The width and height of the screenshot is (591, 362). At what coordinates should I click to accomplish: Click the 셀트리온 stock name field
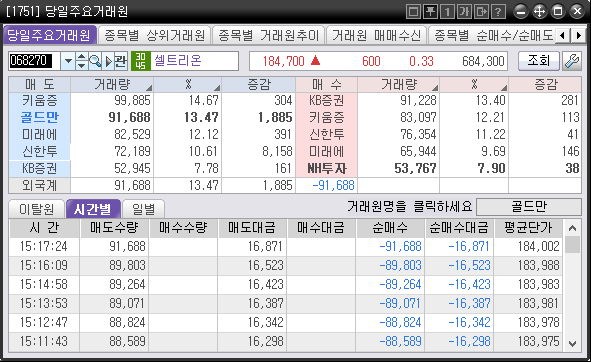[x=194, y=61]
